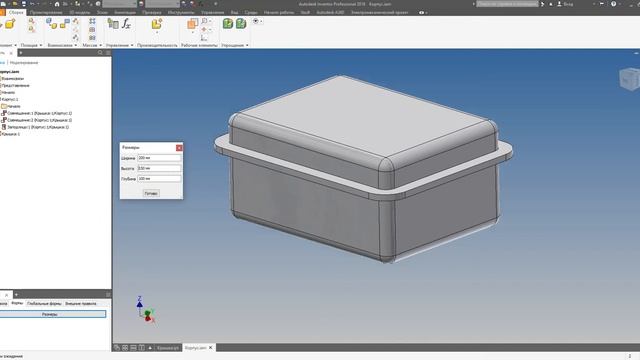Open the Parameters fx icon
This screenshot has height=360, width=640.
click(x=127, y=24)
